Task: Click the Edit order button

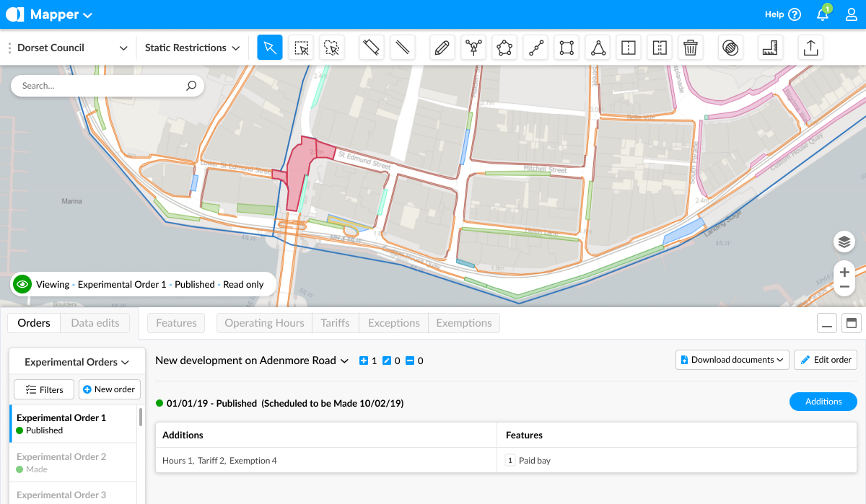Action: coord(825,359)
